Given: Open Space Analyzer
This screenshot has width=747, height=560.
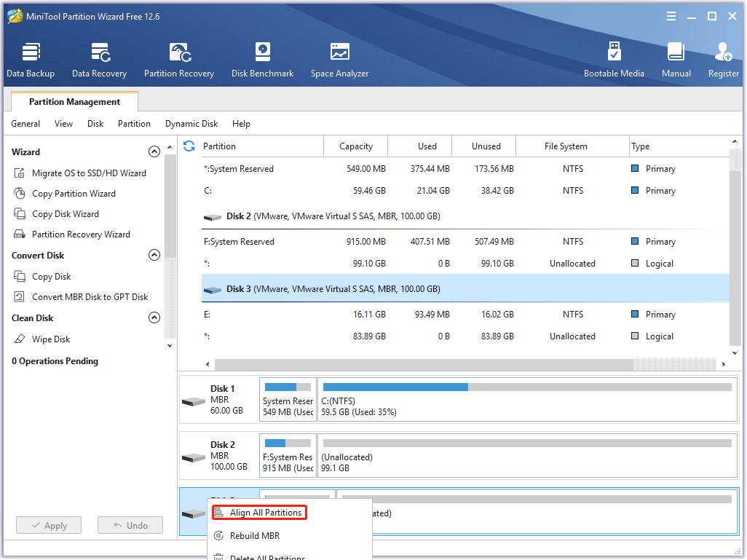Looking at the screenshot, I should point(340,60).
